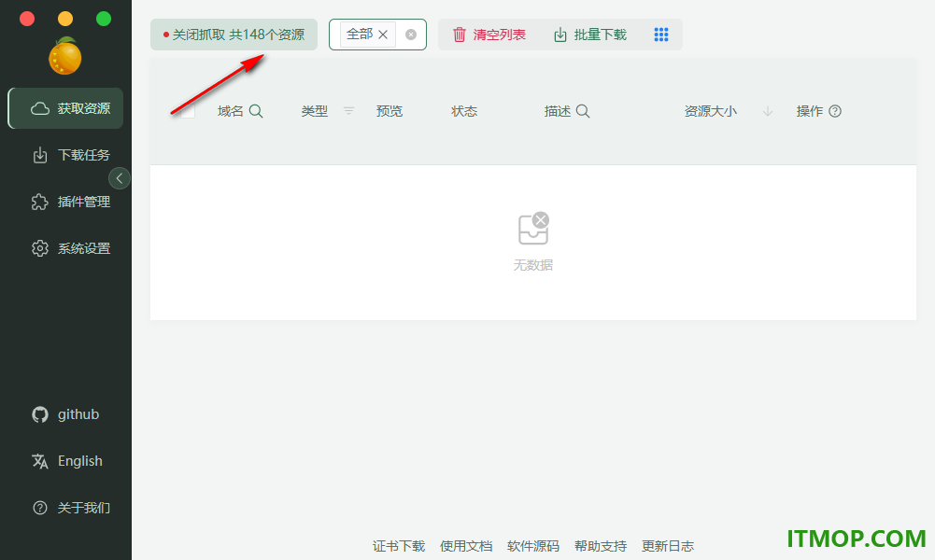935x560 pixels.
Task: Open 使用文档 link
Action: coord(466,546)
